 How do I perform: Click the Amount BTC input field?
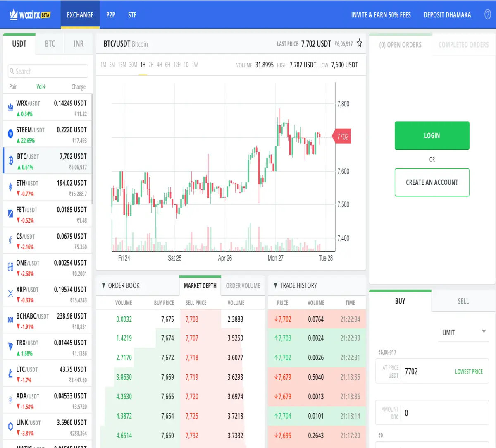click(x=432, y=413)
